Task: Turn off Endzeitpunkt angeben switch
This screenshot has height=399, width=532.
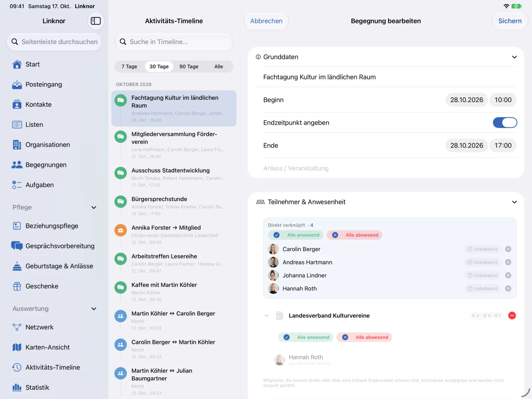Action: click(505, 123)
